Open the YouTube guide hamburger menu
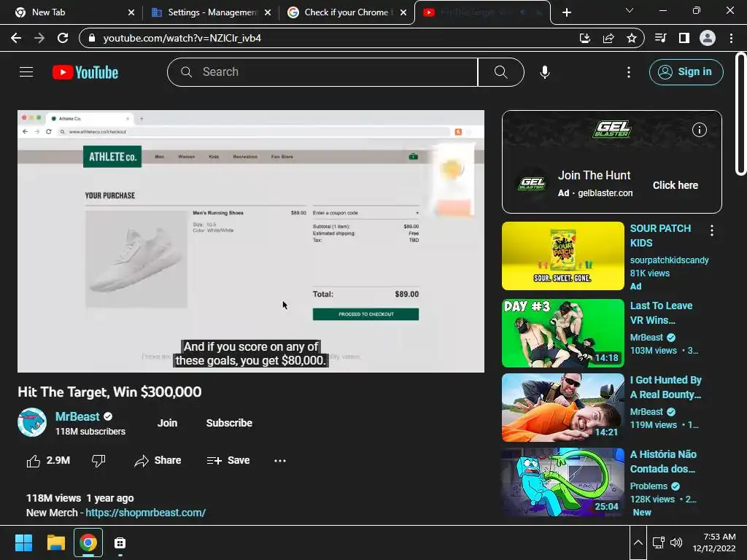 coord(26,72)
